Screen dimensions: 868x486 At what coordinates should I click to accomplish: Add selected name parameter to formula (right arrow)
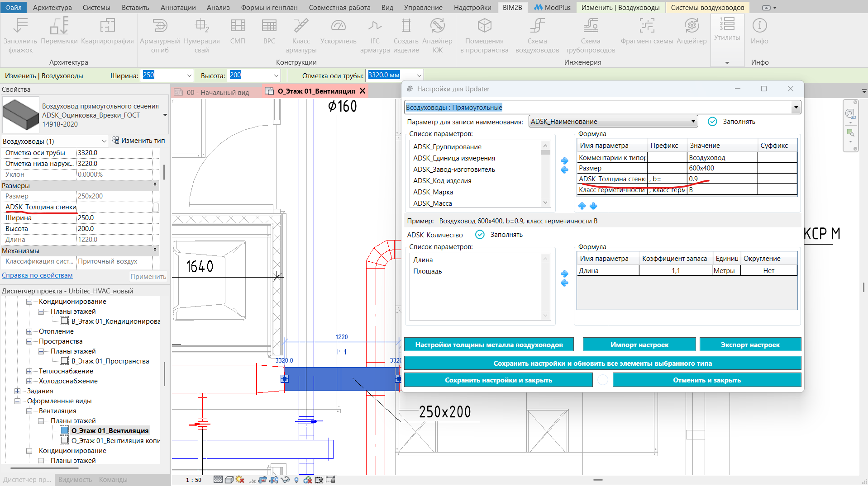pos(564,160)
